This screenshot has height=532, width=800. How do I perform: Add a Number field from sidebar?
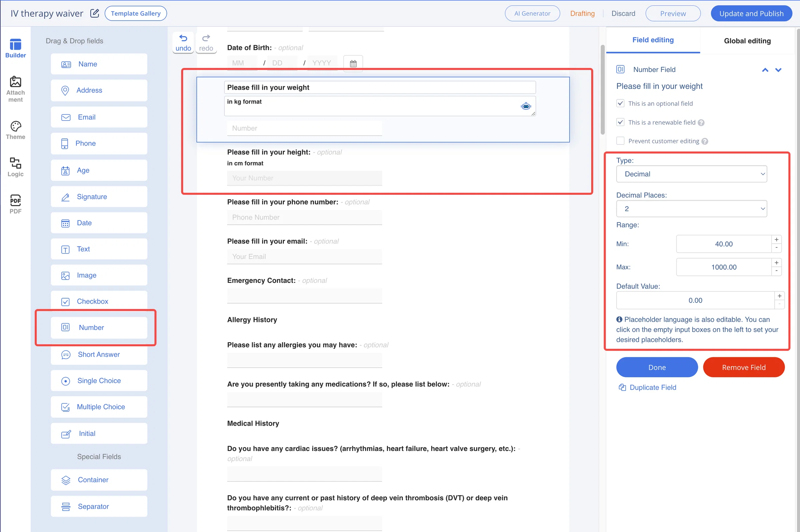tap(99, 328)
